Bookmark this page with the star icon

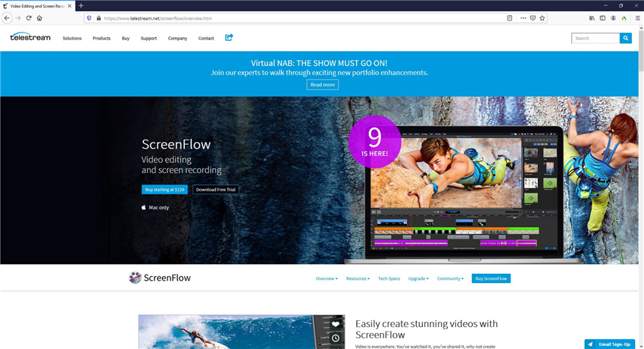tap(542, 18)
